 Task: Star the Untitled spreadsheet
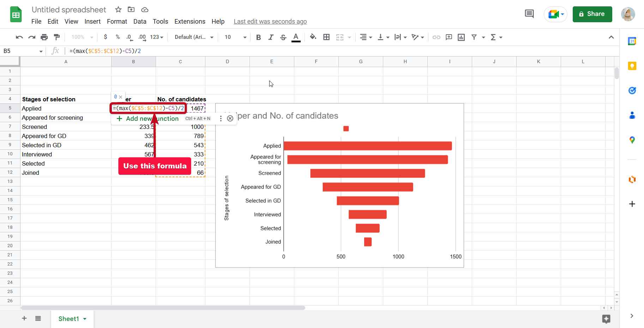click(x=118, y=10)
